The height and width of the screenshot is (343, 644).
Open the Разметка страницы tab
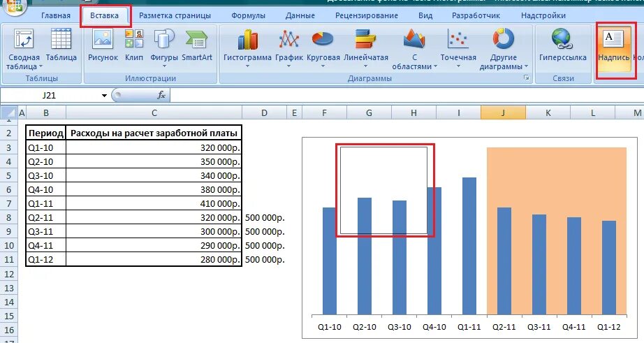coord(175,15)
